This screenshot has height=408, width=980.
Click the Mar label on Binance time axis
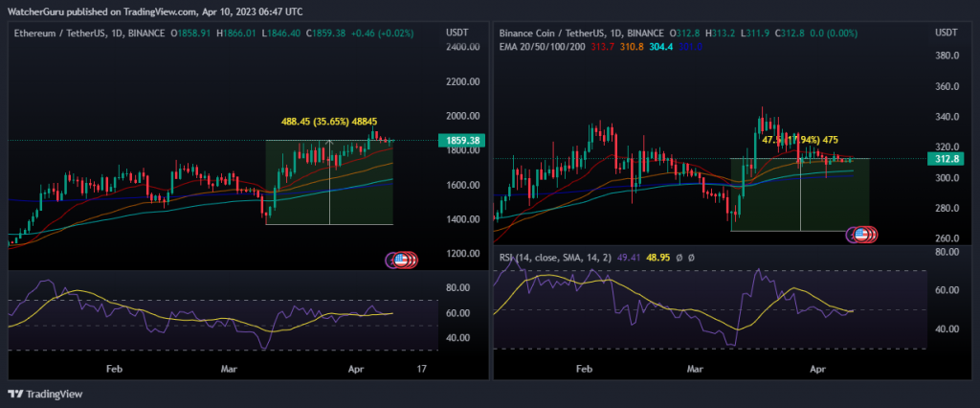(695, 369)
